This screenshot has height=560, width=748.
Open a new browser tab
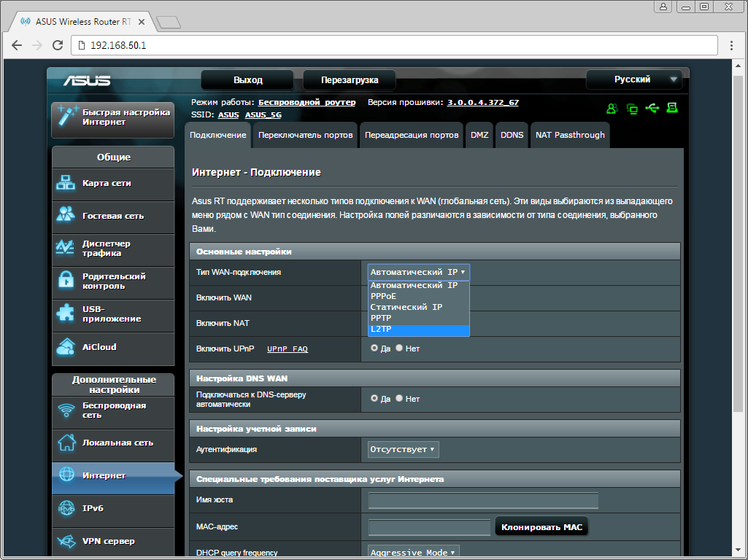169,22
